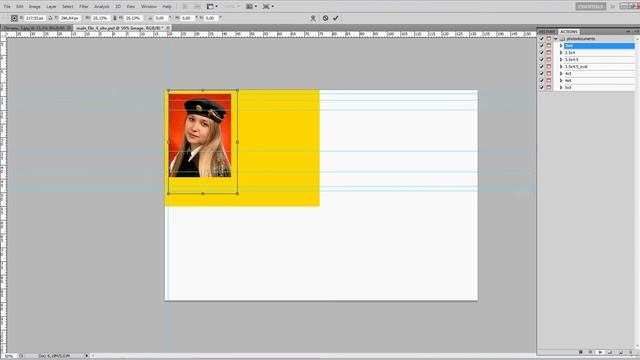Expand the 5x5 action steps
The height and width of the screenshot is (360, 640).
tap(561, 87)
